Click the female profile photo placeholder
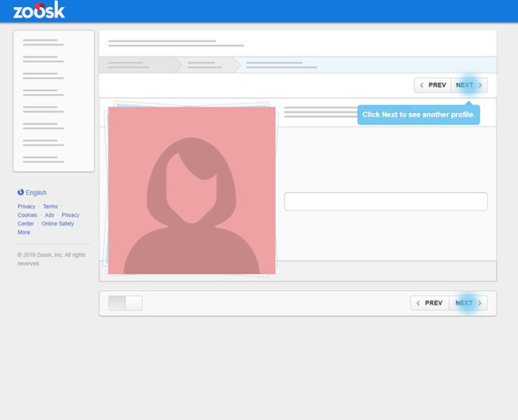The width and height of the screenshot is (518, 420). [x=191, y=190]
